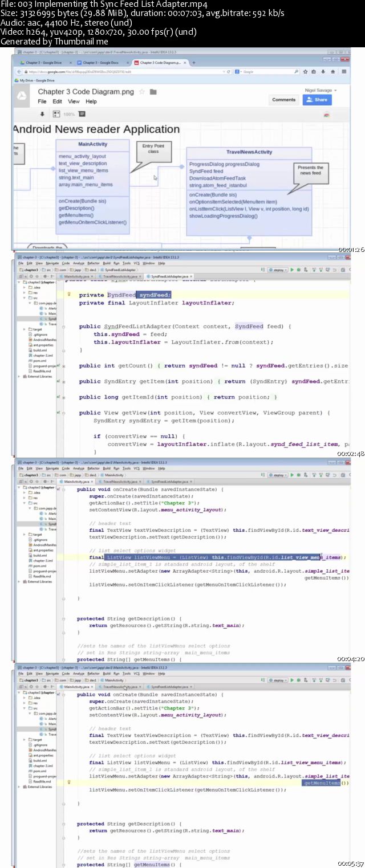Image resolution: width=365 pixels, height=868 pixels.
Task: Star the Chapter 3 Code Diagram.png file
Action: [x=142, y=92]
